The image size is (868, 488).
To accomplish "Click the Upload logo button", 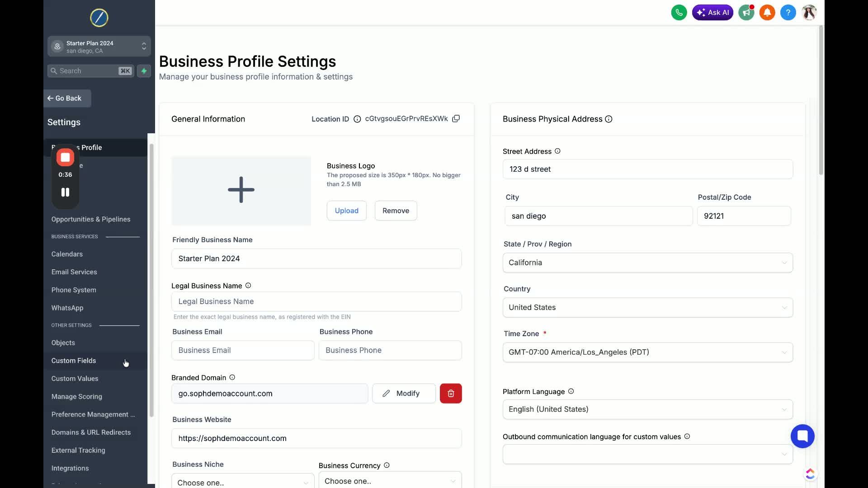I will pyautogui.click(x=346, y=211).
